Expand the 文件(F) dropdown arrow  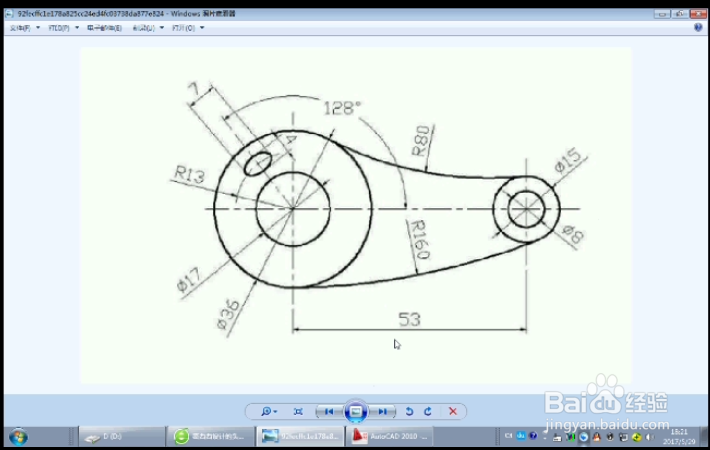coord(38,28)
